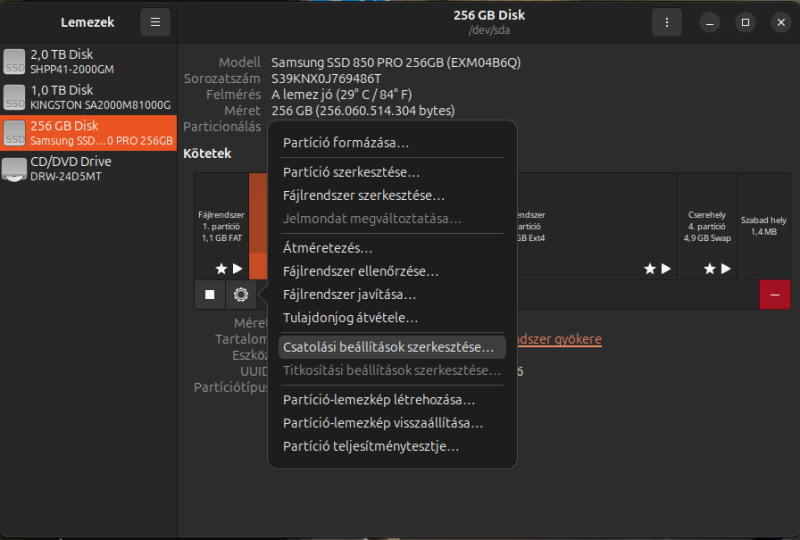Click the red delete partition minus button
Screen dimensions: 800x540
pyautogui.click(x=775, y=294)
